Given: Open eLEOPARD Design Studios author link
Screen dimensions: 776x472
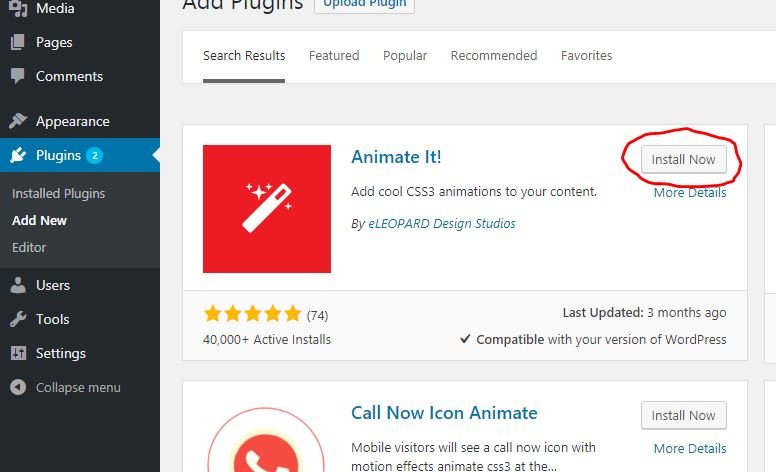Looking at the screenshot, I should (441, 224).
